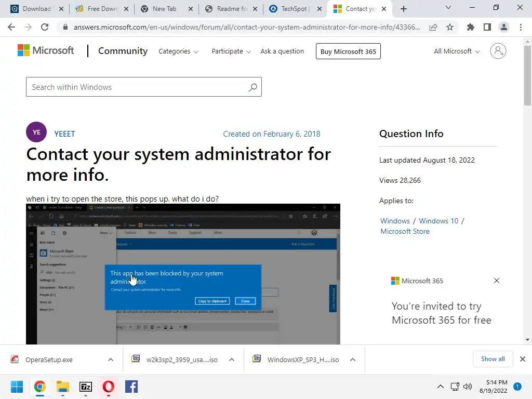Open the Community home link

click(123, 51)
